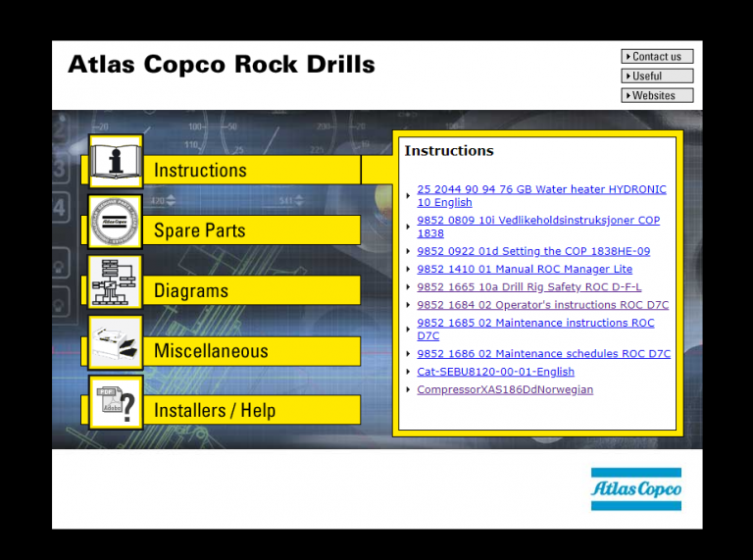
Task: Click the Instructions panel heading
Action: click(449, 151)
